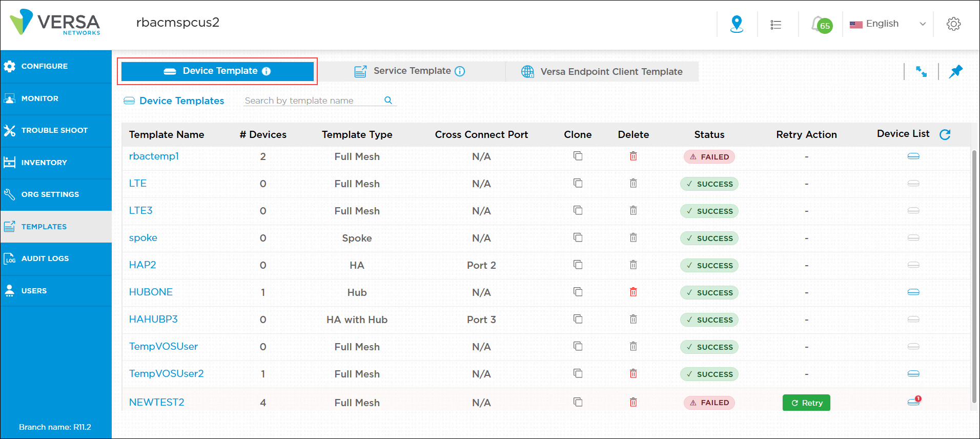
Task: Click the search magnifier icon
Action: tap(388, 101)
